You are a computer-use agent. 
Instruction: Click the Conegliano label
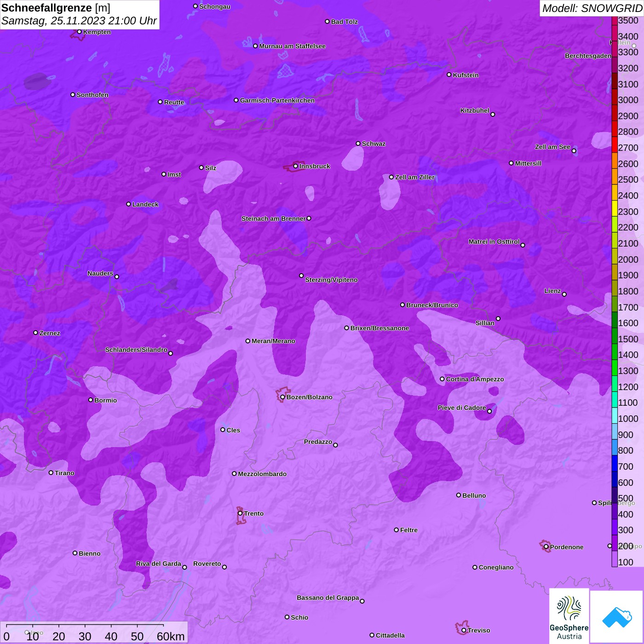[496, 567]
